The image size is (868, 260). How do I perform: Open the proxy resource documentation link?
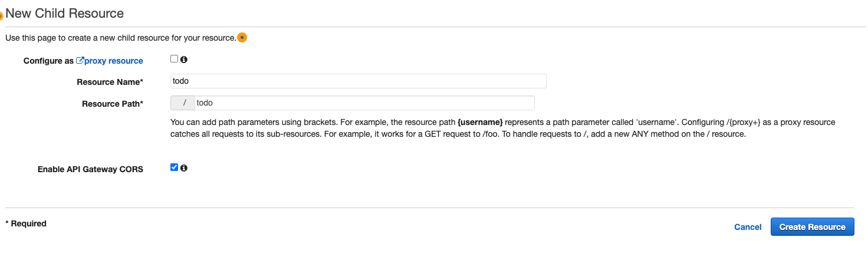tap(114, 61)
